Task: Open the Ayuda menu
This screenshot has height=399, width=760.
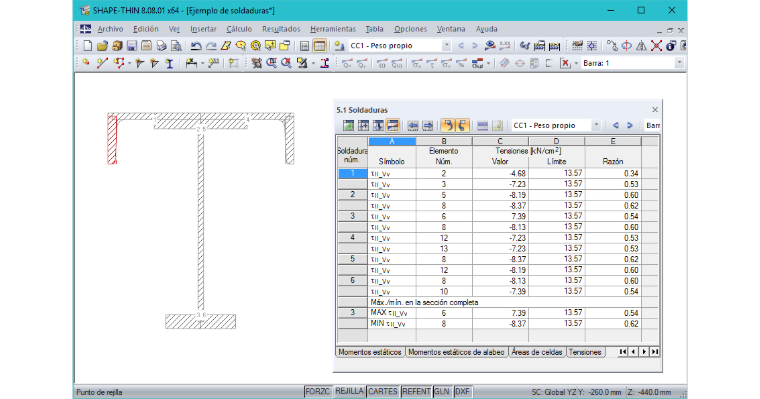Action: pyautogui.click(x=487, y=29)
